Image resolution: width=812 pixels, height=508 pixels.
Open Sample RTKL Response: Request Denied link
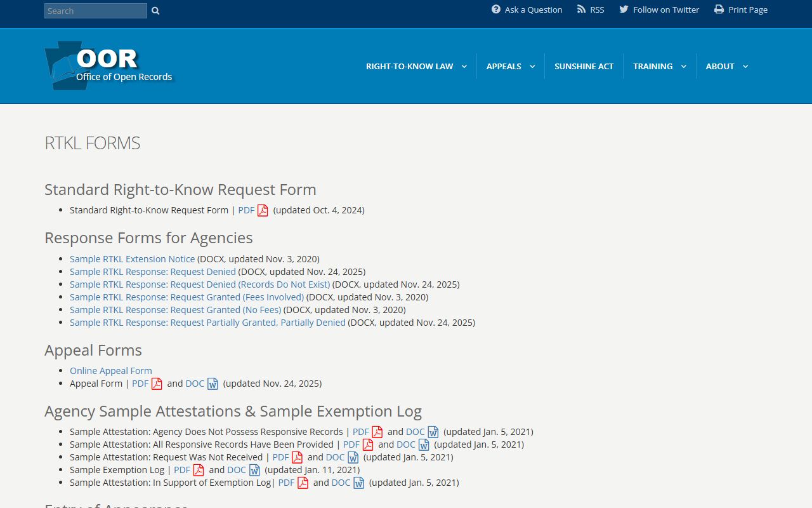tap(153, 272)
